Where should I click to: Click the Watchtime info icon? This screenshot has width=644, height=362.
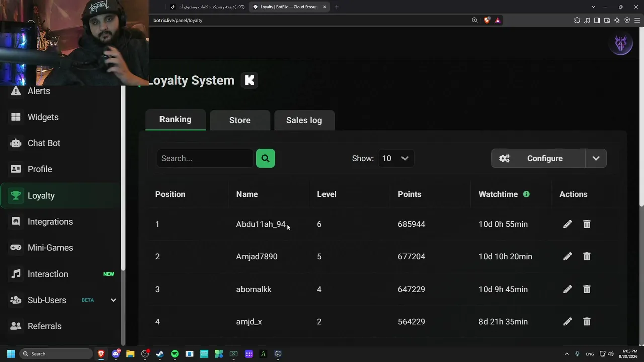(526, 194)
